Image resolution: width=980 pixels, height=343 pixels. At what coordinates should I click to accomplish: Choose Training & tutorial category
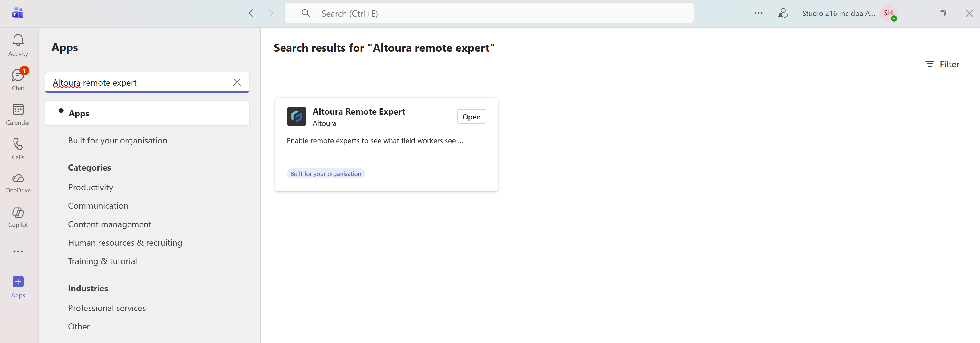pos(102,261)
